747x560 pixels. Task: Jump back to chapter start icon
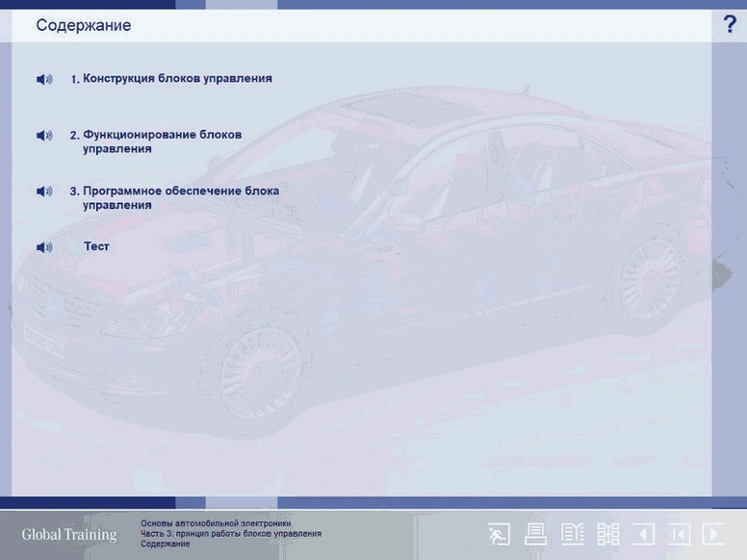pyautogui.click(x=679, y=534)
